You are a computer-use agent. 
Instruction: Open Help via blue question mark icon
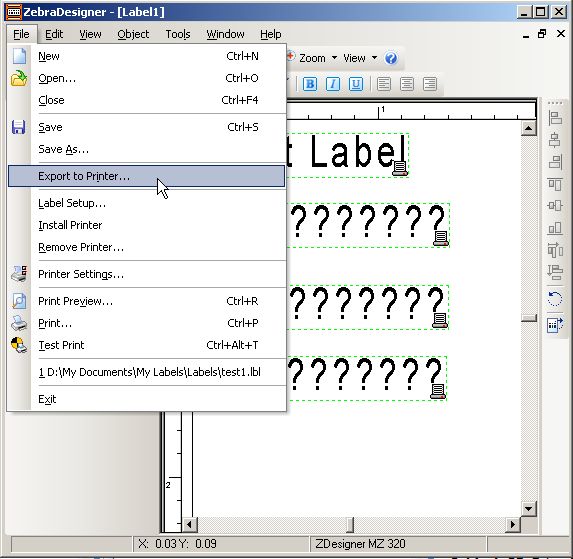pos(391,58)
